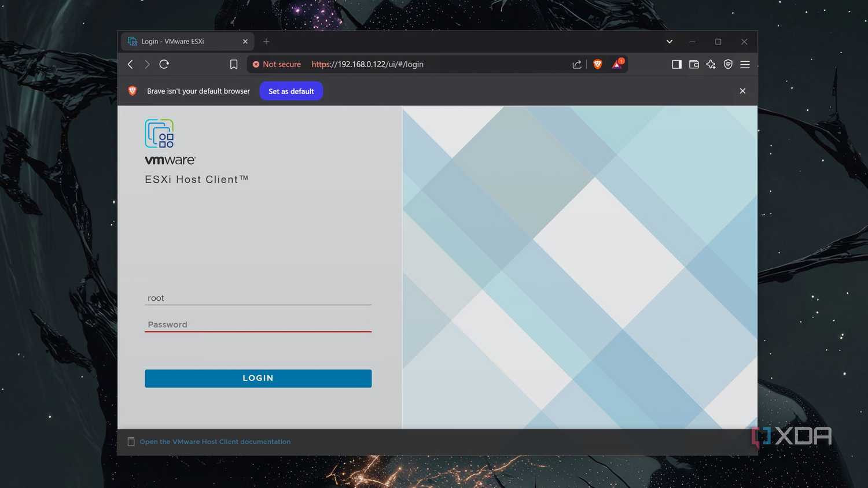Viewport: 868px width, 488px height.
Task: Focus the root username field
Action: pyautogui.click(x=258, y=298)
